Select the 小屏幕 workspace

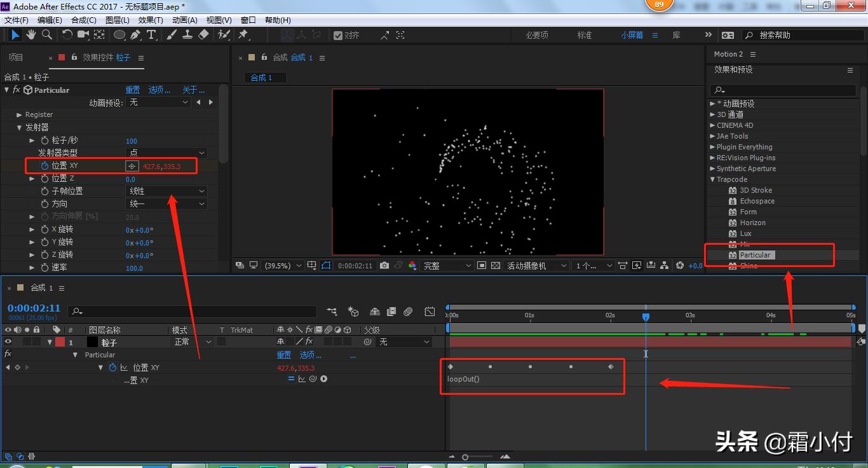click(632, 35)
